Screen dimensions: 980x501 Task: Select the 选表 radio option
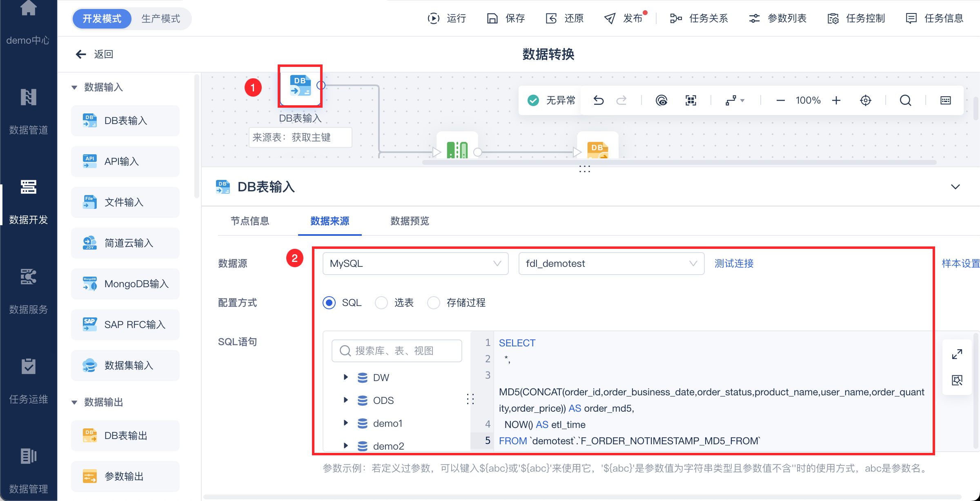tap(381, 303)
